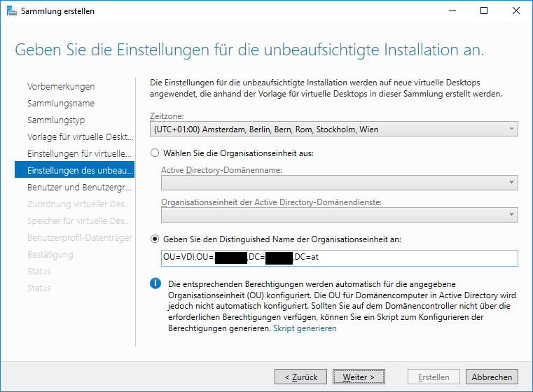Open the Zeitzone dropdown
Viewport: 533px width, 392px height.
[334, 129]
